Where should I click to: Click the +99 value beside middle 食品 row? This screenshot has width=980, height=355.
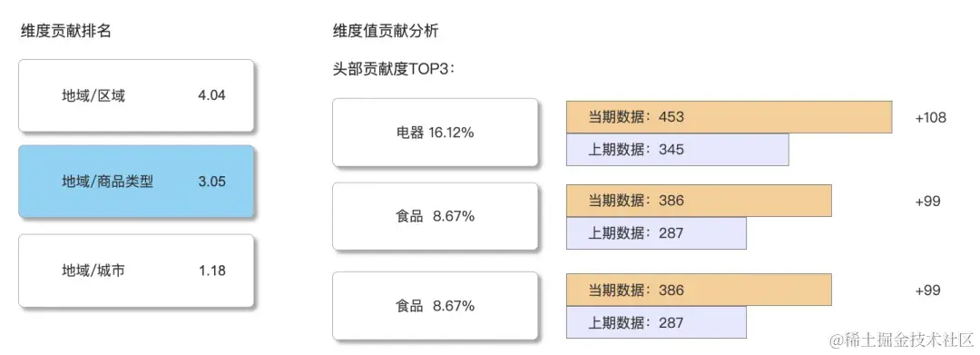tap(927, 202)
